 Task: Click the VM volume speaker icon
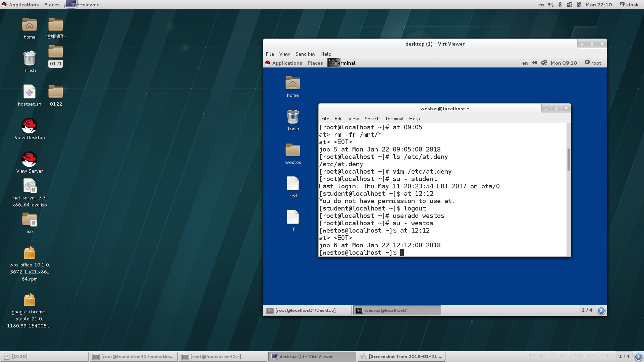[534, 63]
